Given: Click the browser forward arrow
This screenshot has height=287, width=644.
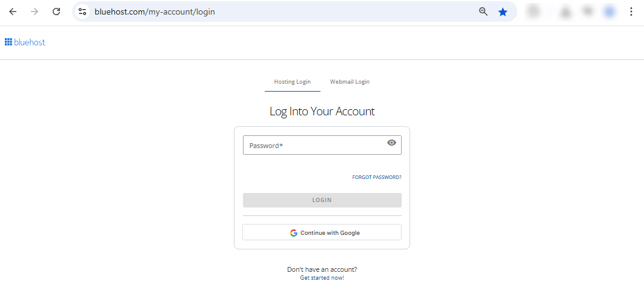Looking at the screenshot, I should 35,12.
